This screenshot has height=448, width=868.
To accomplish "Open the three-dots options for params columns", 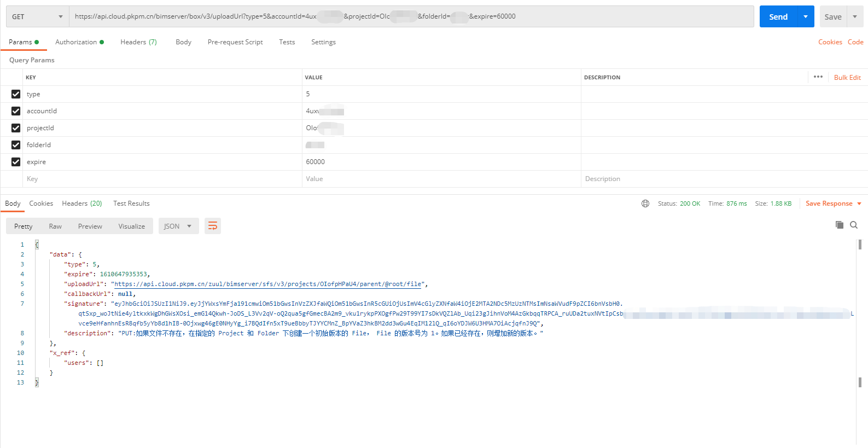I will tap(818, 77).
